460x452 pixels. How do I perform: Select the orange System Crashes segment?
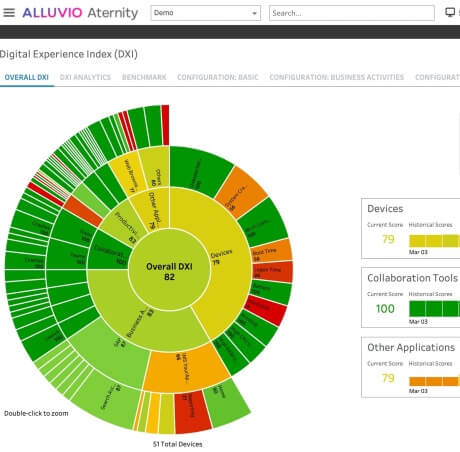pyautogui.click(x=241, y=192)
